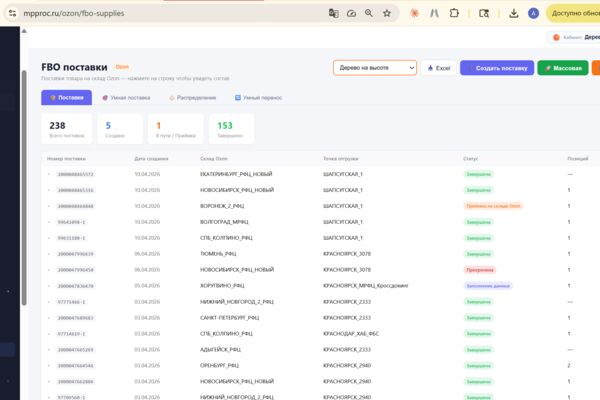Image resolution: width=600 pixels, height=400 pixels.
Task: Click the blue 'Заполнение данных' status badge
Action: pos(488,286)
